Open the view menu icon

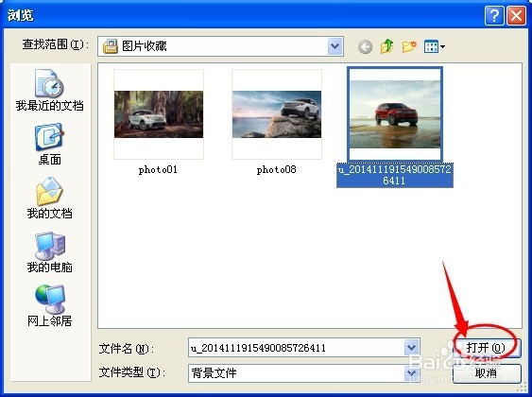pos(435,46)
